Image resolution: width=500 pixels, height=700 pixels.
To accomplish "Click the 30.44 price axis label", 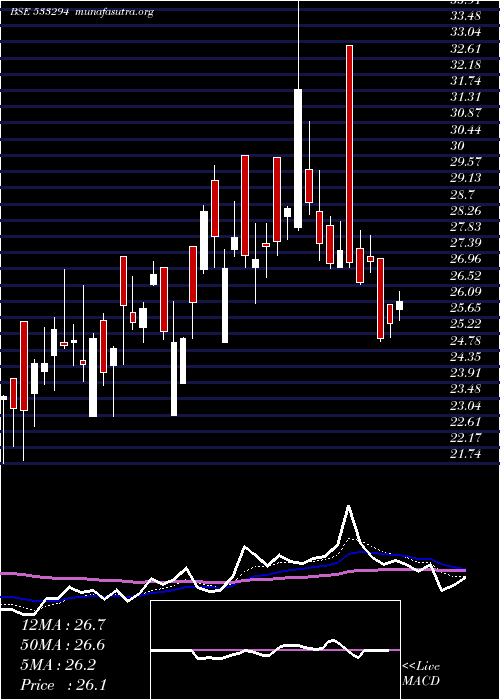I will (x=466, y=130).
